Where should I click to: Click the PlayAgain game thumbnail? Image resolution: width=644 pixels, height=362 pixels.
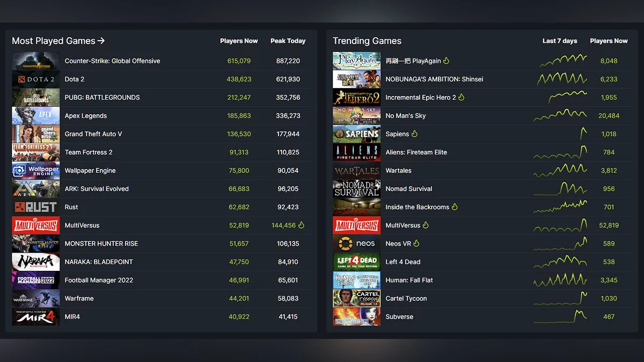click(356, 61)
